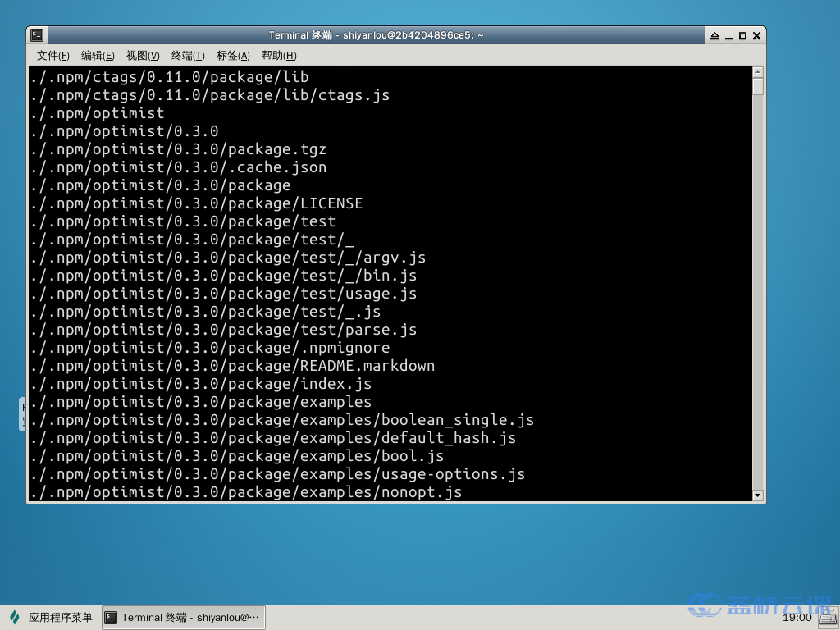This screenshot has height=630, width=840.
Task: Open the 帮助(H) menu
Action: pos(279,56)
